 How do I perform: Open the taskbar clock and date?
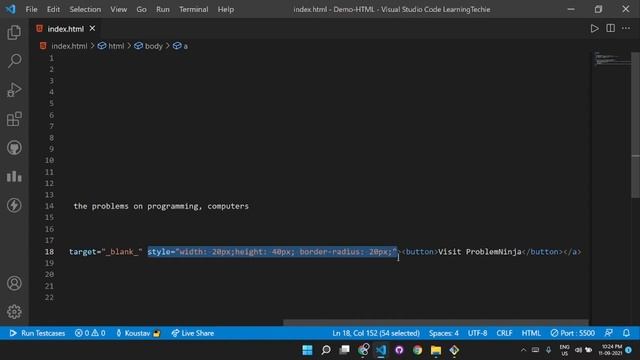click(611, 350)
